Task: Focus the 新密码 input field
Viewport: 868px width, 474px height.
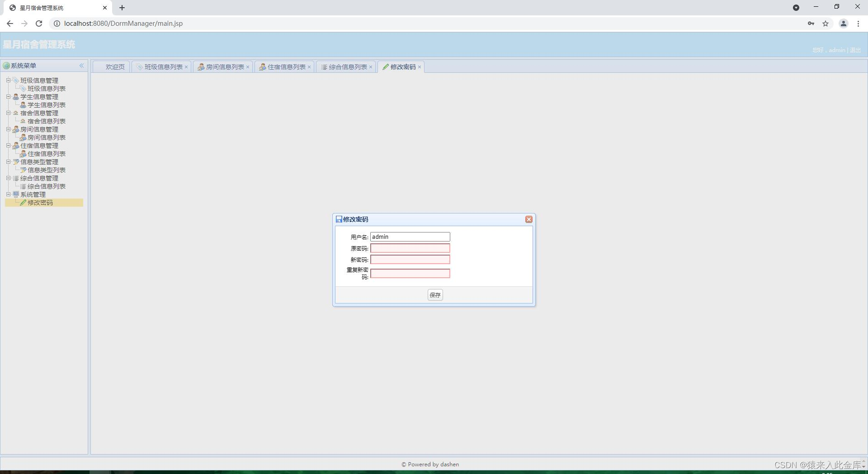Action: tap(410, 260)
